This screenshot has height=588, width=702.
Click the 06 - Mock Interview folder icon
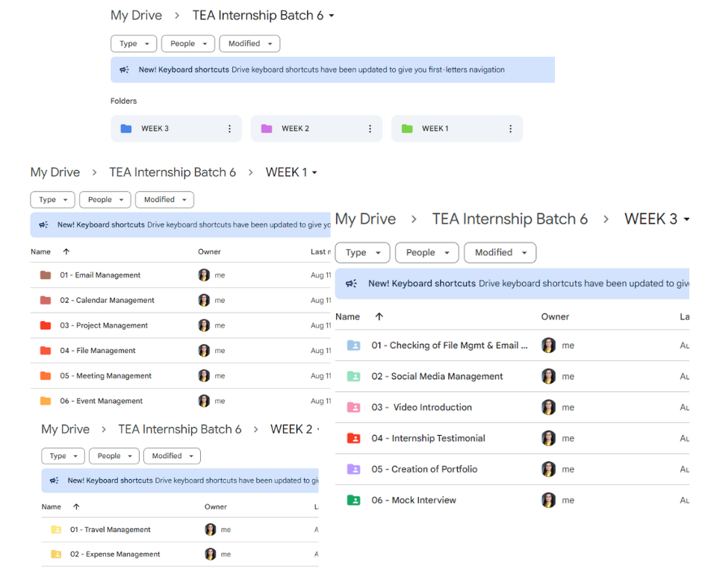(354, 500)
